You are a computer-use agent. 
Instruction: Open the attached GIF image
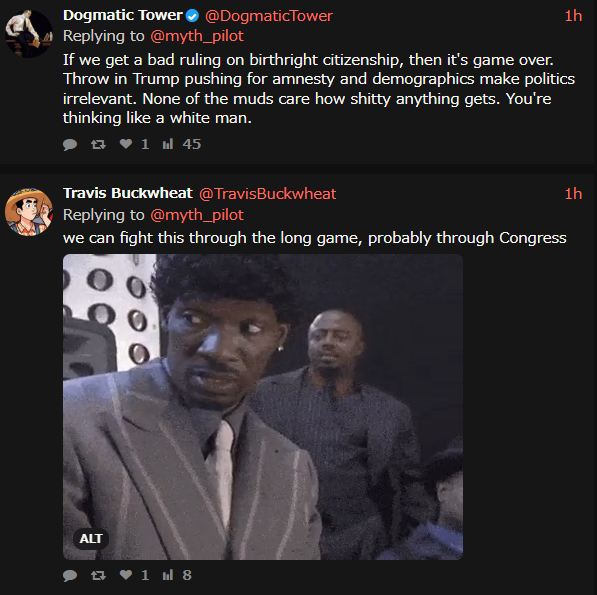click(x=263, y=407)
